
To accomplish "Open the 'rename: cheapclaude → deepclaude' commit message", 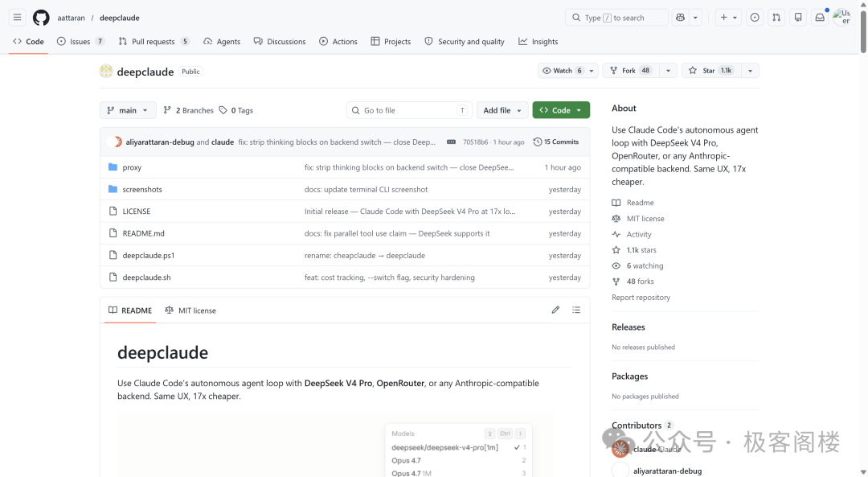I will (365, 256).
